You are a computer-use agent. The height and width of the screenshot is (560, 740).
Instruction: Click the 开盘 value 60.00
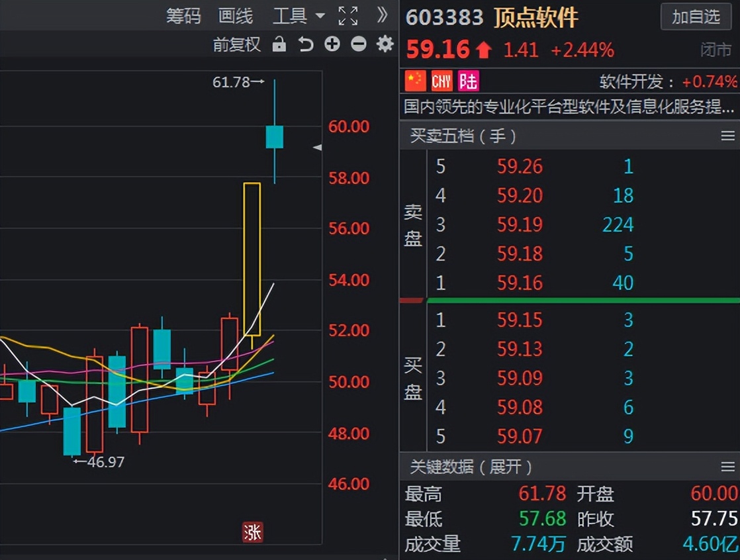tap(714, 494)
